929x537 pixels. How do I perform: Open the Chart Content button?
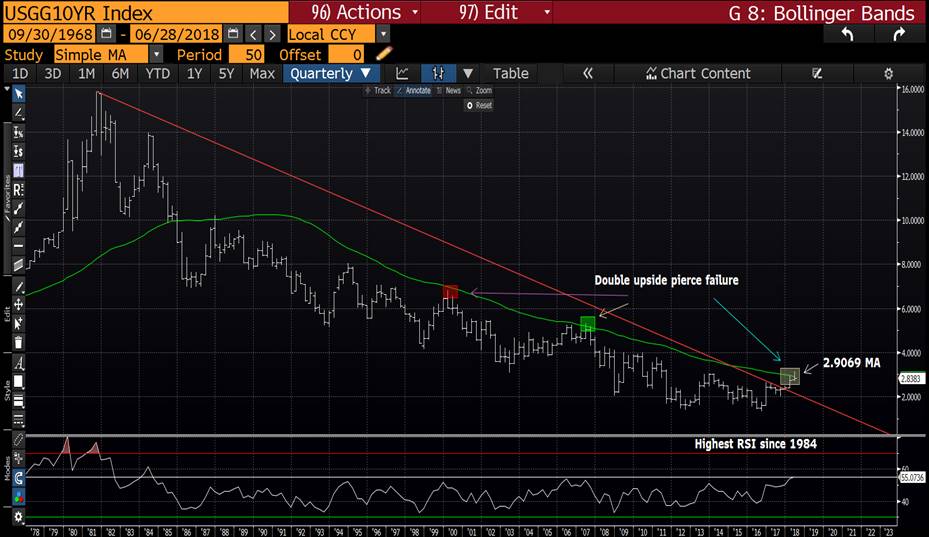[x=697, y=73]
